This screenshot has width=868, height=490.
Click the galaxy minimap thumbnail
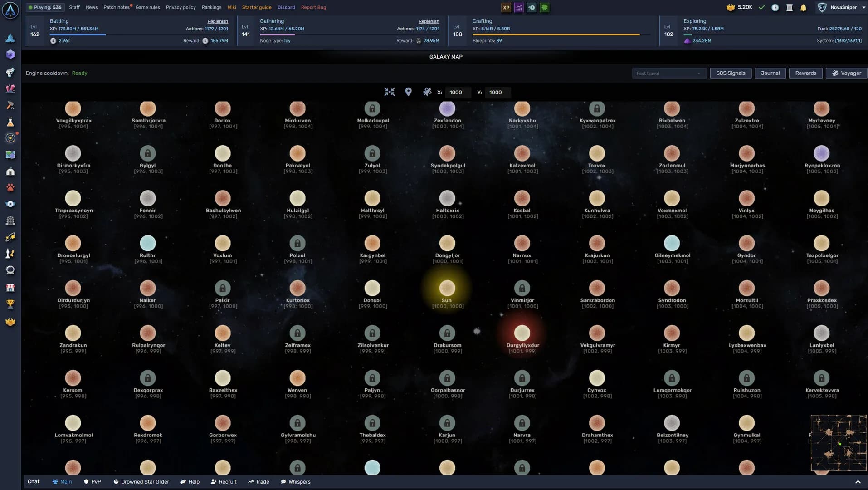[x=839, y=442]
